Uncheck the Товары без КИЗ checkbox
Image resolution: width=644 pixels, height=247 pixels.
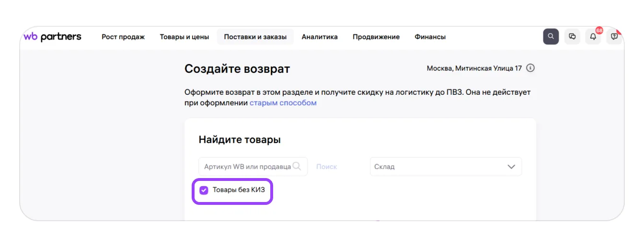click(x=204, y=190)
